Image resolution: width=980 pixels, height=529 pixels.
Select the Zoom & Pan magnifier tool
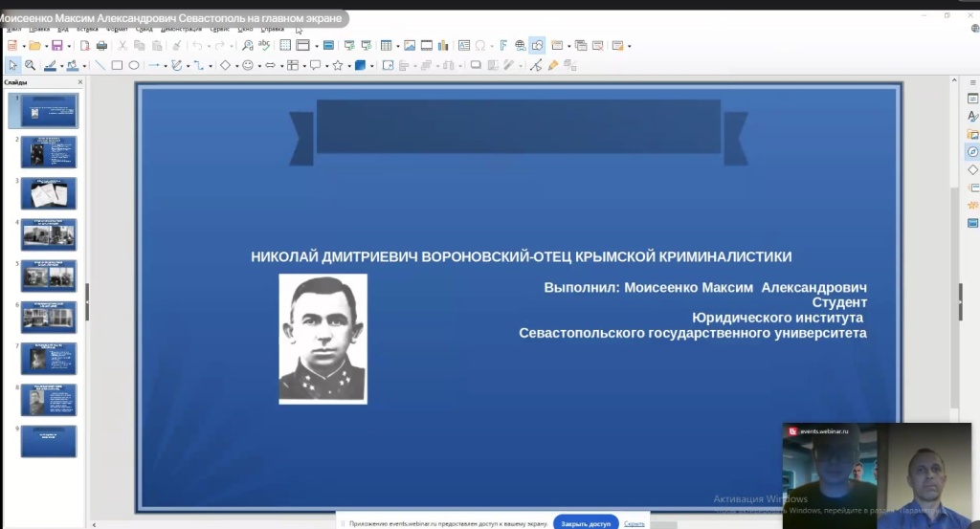(30, 66)
